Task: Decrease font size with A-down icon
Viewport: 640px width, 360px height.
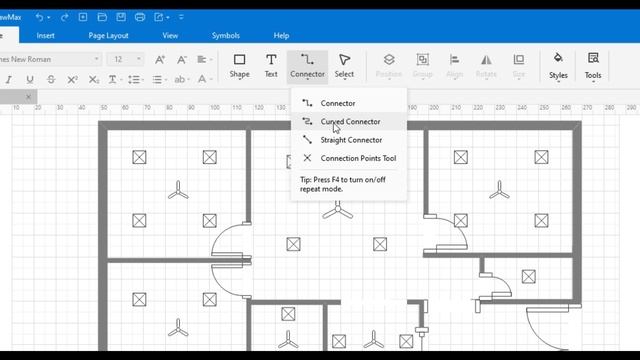Action: (x=182, y=60)
